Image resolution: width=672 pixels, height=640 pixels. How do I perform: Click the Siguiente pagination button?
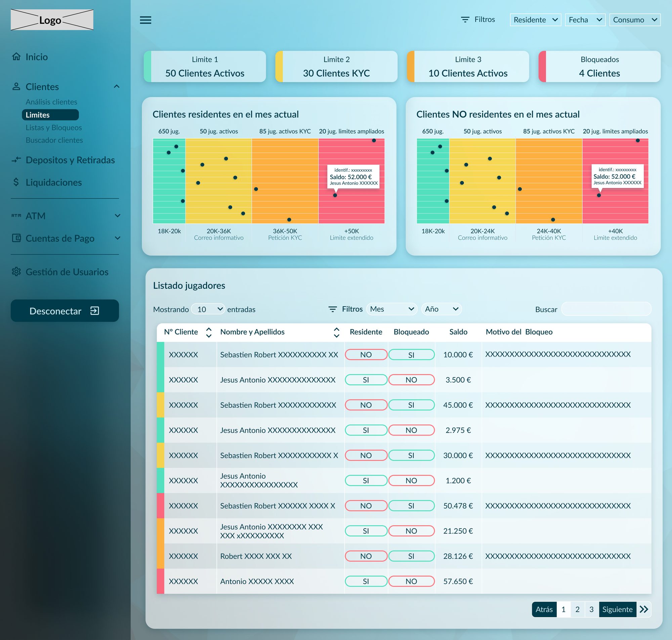tap(617, 609)
